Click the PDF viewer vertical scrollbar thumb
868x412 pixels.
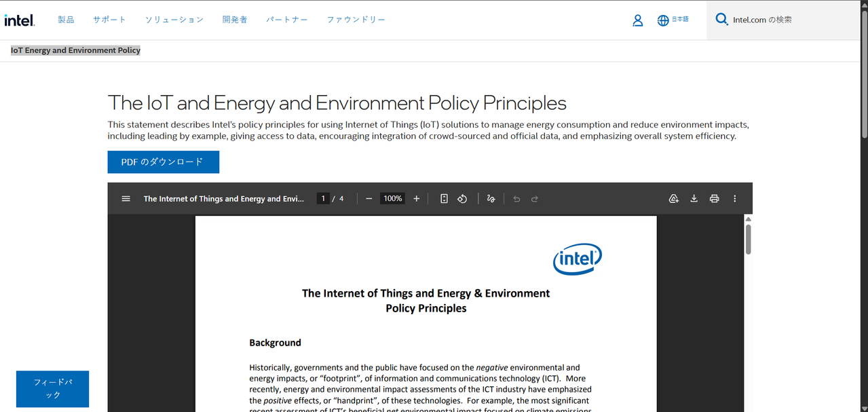[748, 239]
